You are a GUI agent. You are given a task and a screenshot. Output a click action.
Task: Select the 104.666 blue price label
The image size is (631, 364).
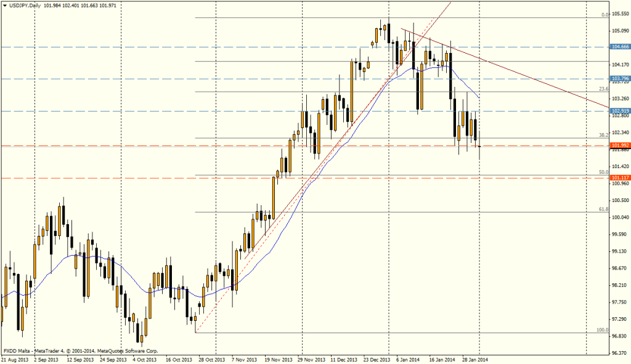point(619,47)
